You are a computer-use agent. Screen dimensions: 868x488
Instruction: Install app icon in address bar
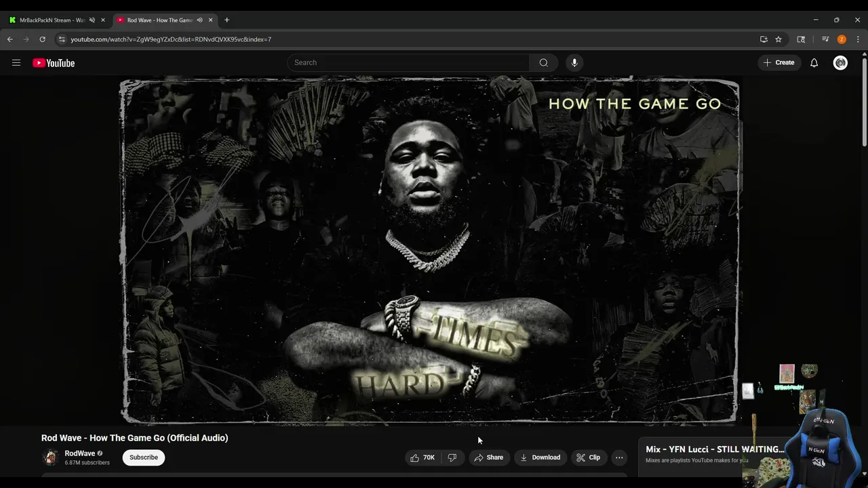764,39
